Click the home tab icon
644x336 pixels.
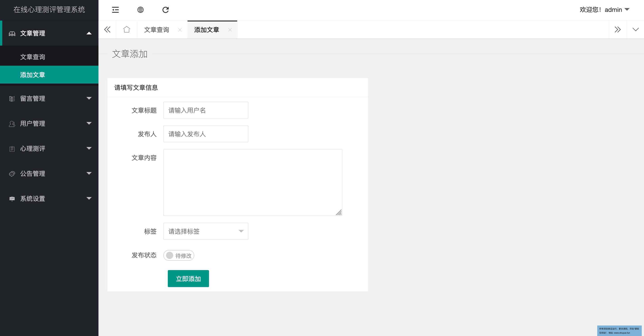pyautogui.click(x=126, y=29)
